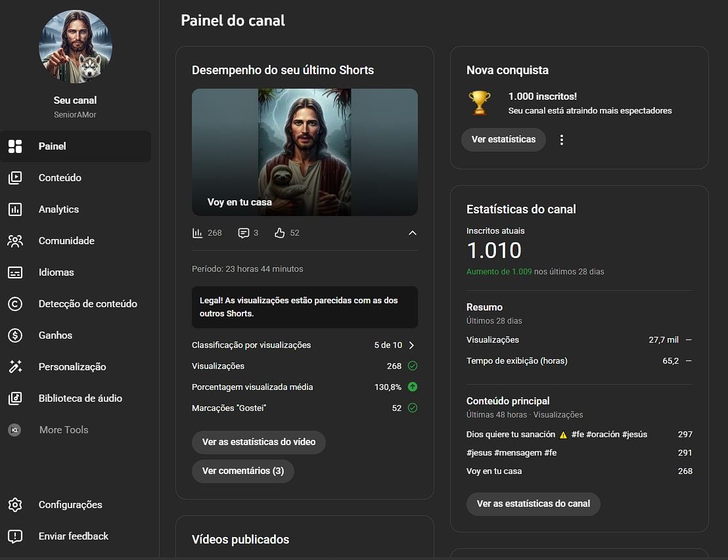Screen dimensions: 728x560
Task: Click the dollar sign icon for Ganhos
Action: click(x=15, y=335)
